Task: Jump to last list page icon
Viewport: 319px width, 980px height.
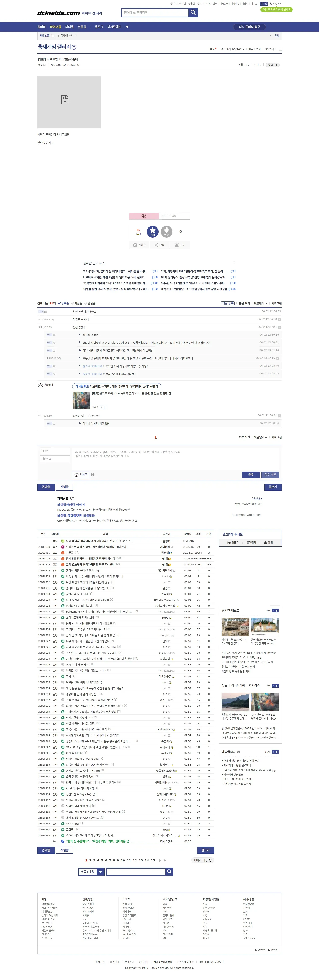Action: 165,860
